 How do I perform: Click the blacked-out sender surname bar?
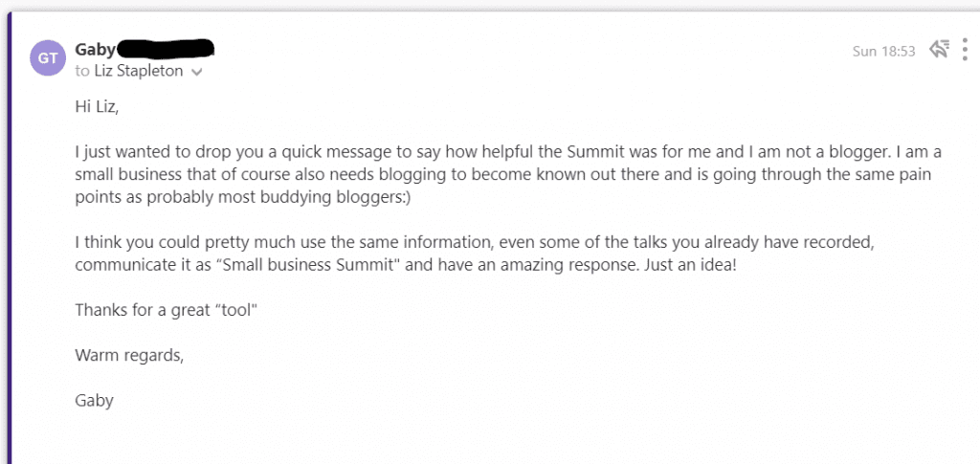click(164, 47)
